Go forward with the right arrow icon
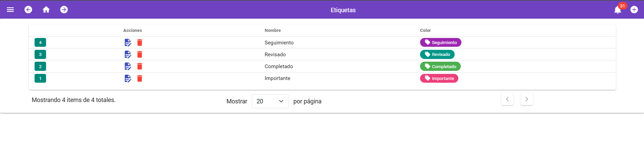The image size is (644, 141). point(64,10)
